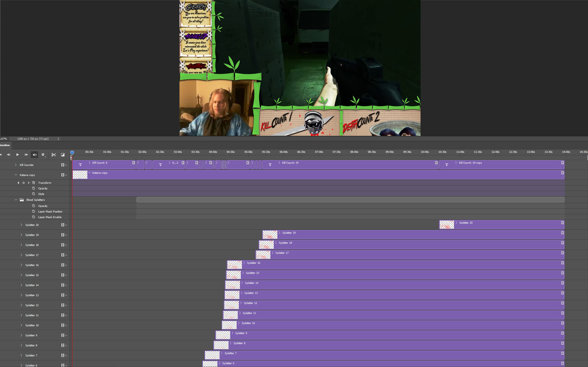Select the Kill Count: 0 text clip
This screenshot has width=588, height=367.
pyautogui.click(x=104, y=165)
